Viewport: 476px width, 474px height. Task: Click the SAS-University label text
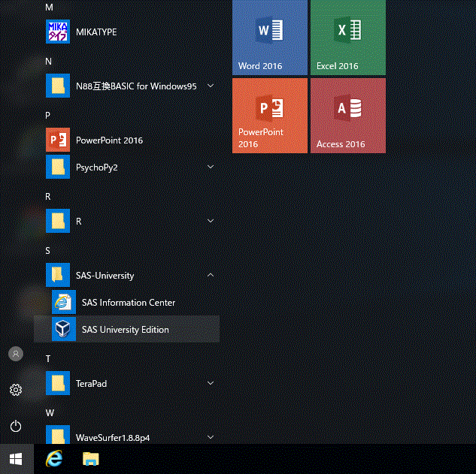coord(105,276)
